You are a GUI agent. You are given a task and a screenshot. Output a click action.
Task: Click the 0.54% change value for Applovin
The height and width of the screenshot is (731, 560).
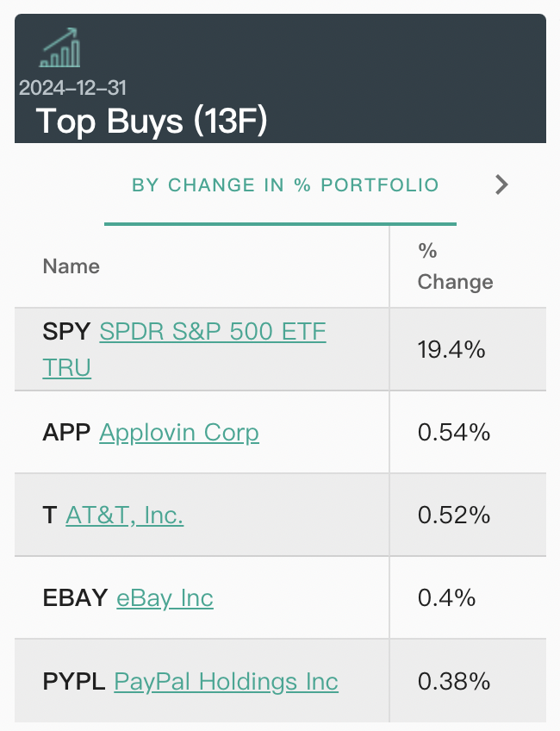[x=454, y=432]
